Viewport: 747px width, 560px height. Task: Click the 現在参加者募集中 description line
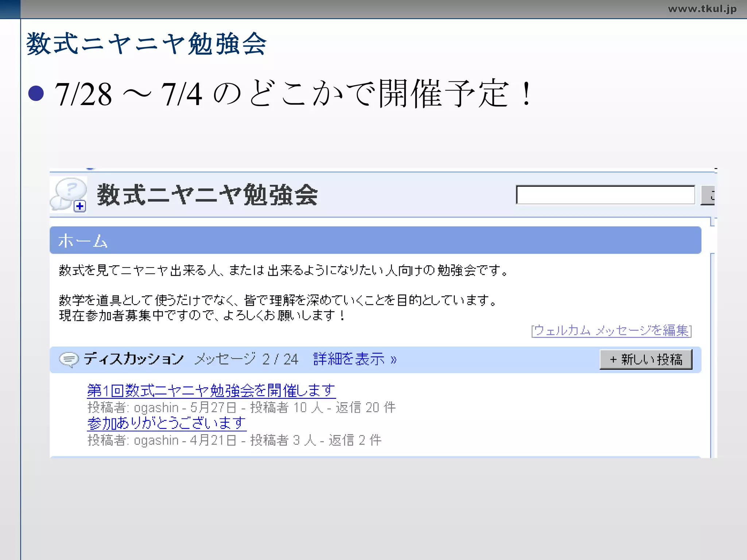pyautogui.click(x=202, y=315)
